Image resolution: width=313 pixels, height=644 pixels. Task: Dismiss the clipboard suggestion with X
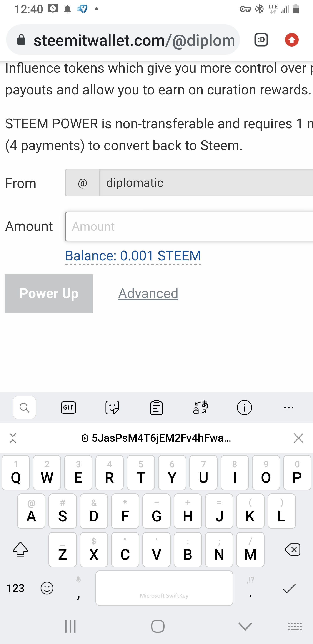tap(298, 438)
